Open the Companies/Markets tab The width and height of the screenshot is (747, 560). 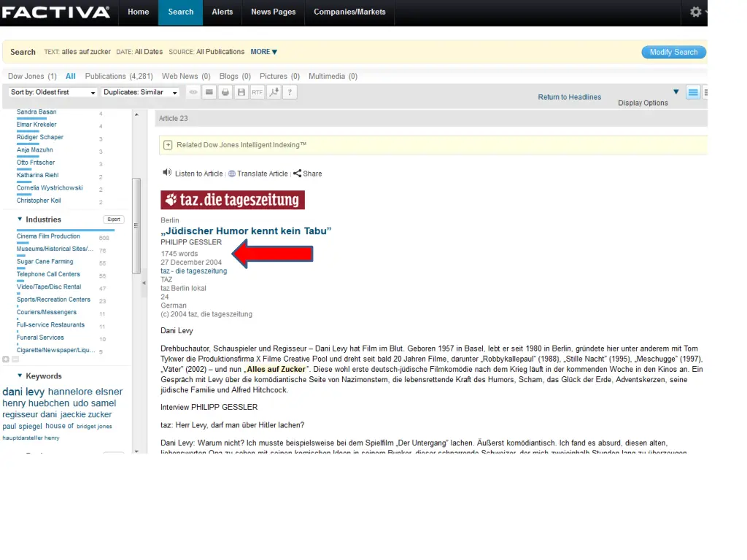(x=349, y=12)
